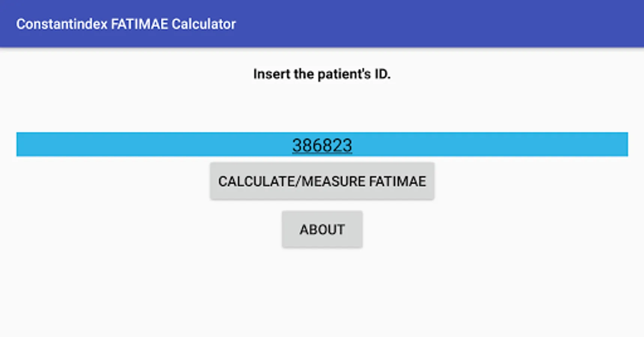Viewport: 644px width, 337px height.
Task: Click the bold prompt above the ID field
Action: point(322,74)
